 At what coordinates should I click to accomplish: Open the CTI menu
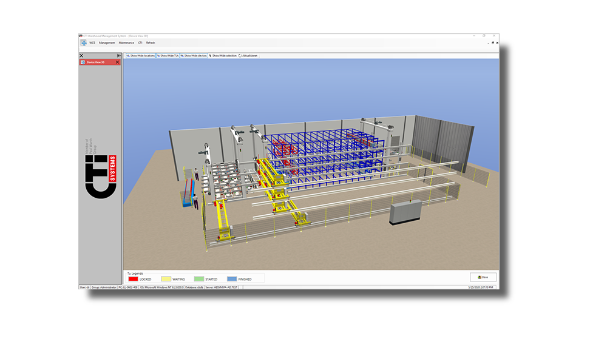140,43
